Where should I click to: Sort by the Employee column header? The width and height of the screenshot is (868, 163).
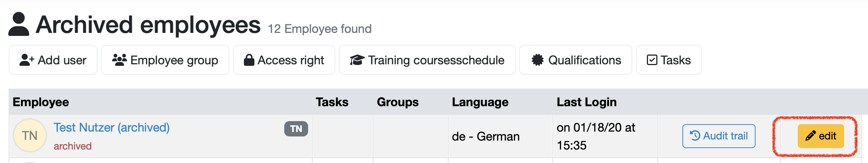[41, 102]
